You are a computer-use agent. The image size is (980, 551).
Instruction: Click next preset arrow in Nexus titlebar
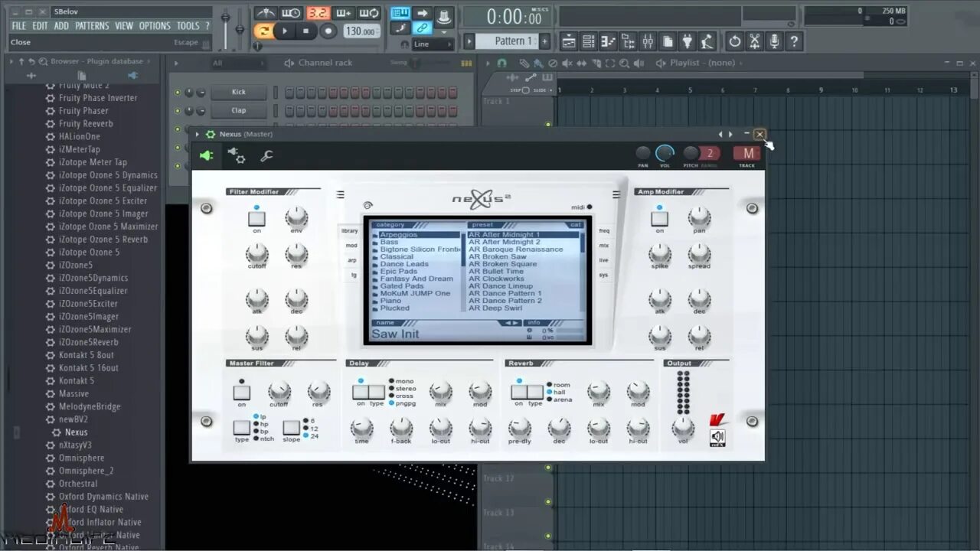coord(730,134)
